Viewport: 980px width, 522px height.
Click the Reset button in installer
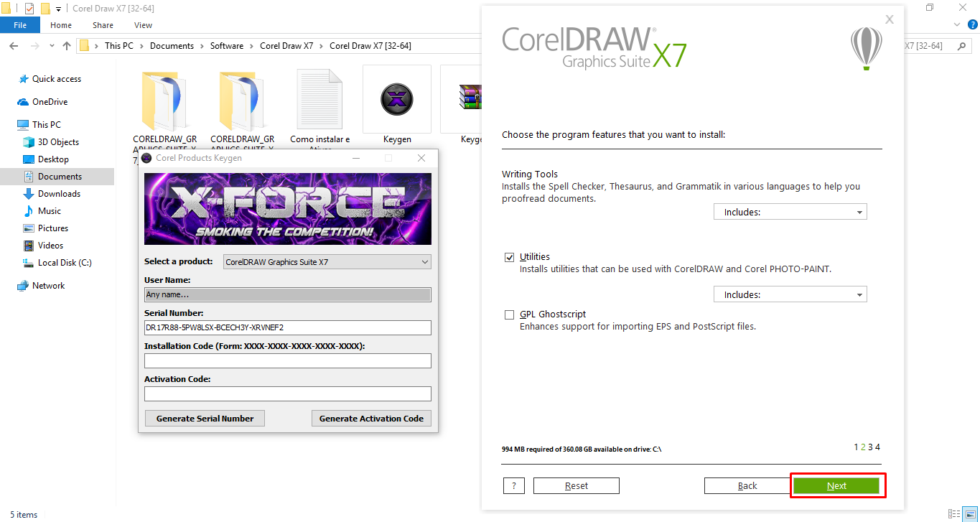click(577, 485)
